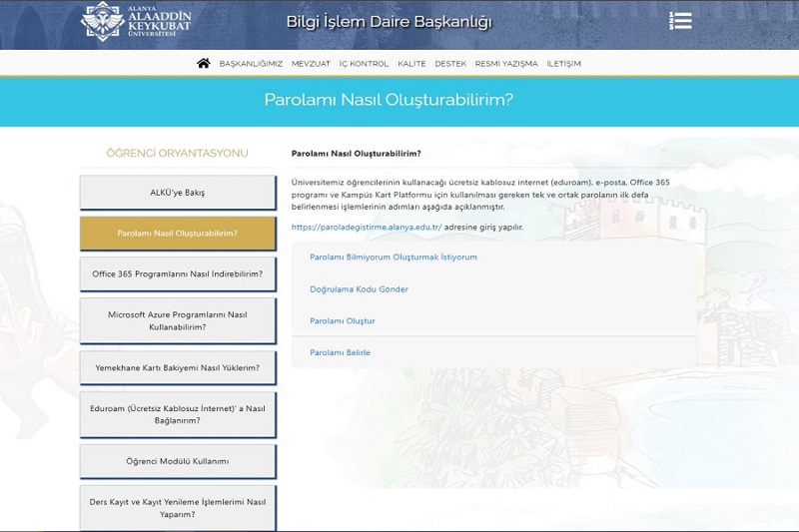Open Ders Kayıt ve Kayıt Yenileme guide
Image resolution: width=799 pixels, height=532 pixels.
point(178,508)
